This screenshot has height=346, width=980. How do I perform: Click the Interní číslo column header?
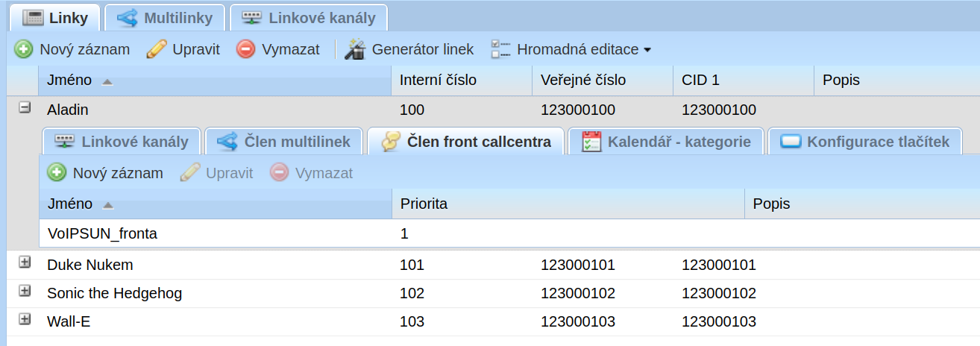click(462, 81)
